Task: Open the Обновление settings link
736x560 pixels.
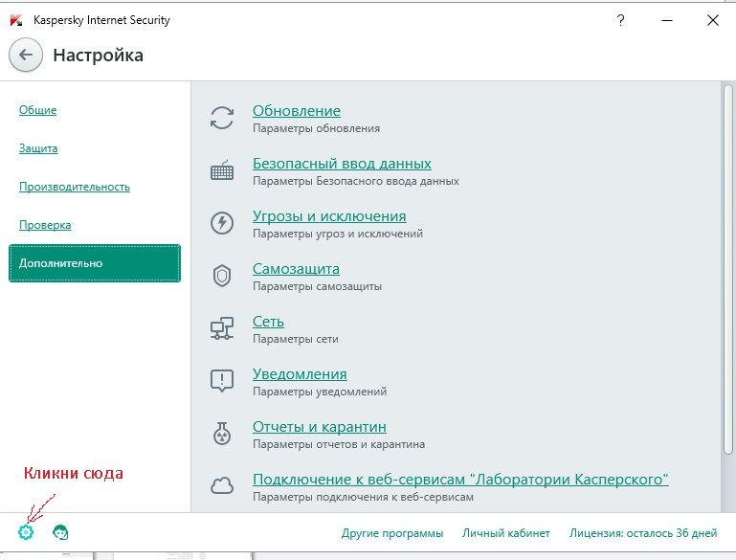Action: (297, 111)
